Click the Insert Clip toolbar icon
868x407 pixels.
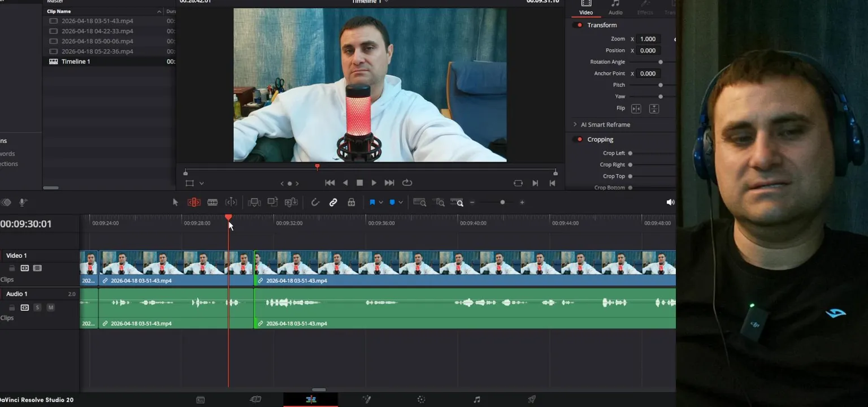254,202
